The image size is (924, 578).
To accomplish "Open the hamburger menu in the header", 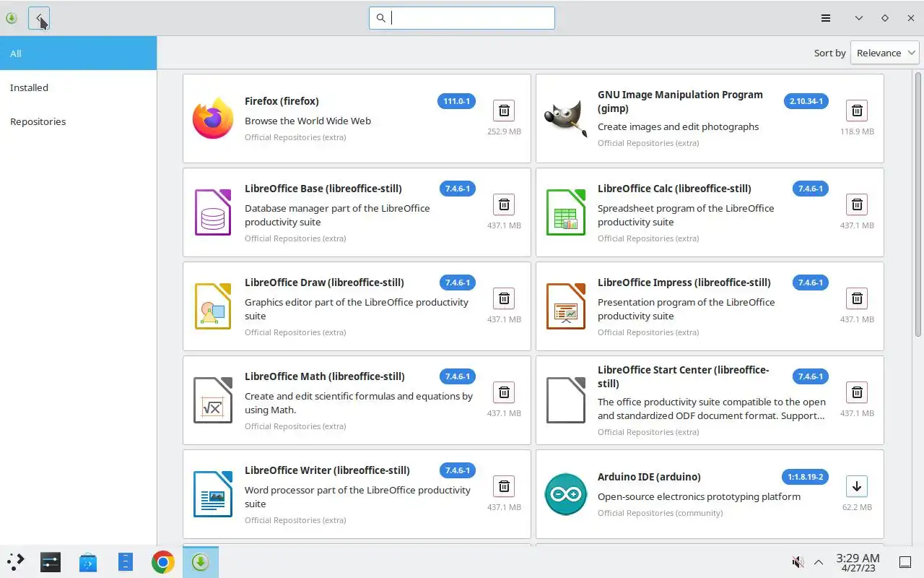I will click(826, 18).
